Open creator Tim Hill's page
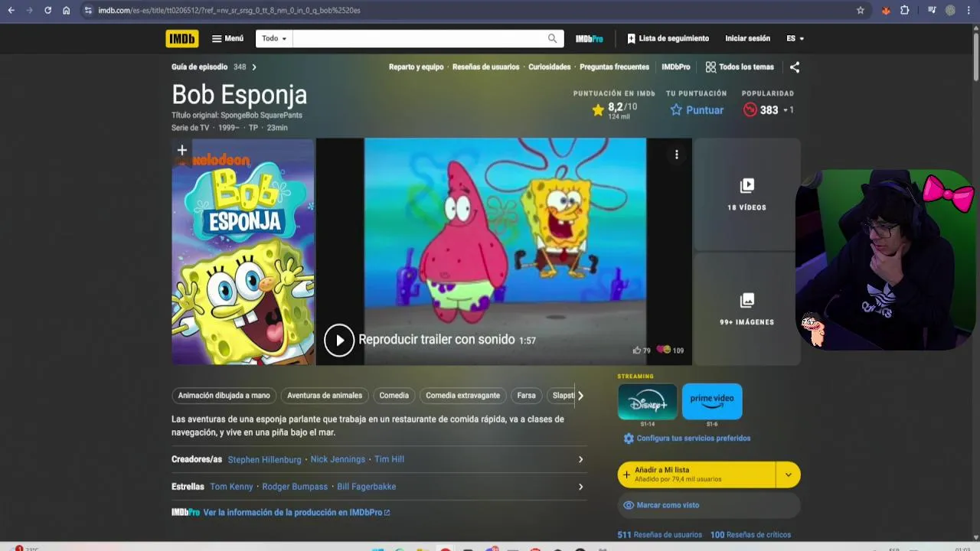980x551 pixels. [389, 459]
